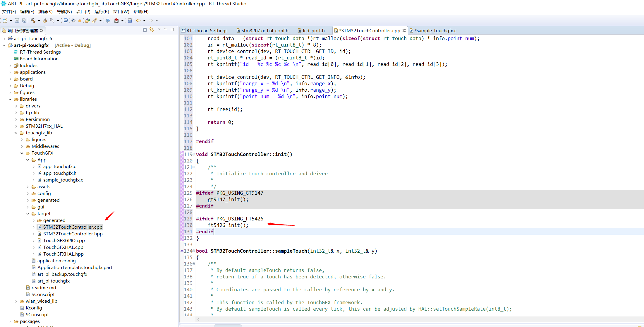Viewport: 644px width, 327px height.
Task: Open the back navigation history dropdown
Action: [144, 20]
